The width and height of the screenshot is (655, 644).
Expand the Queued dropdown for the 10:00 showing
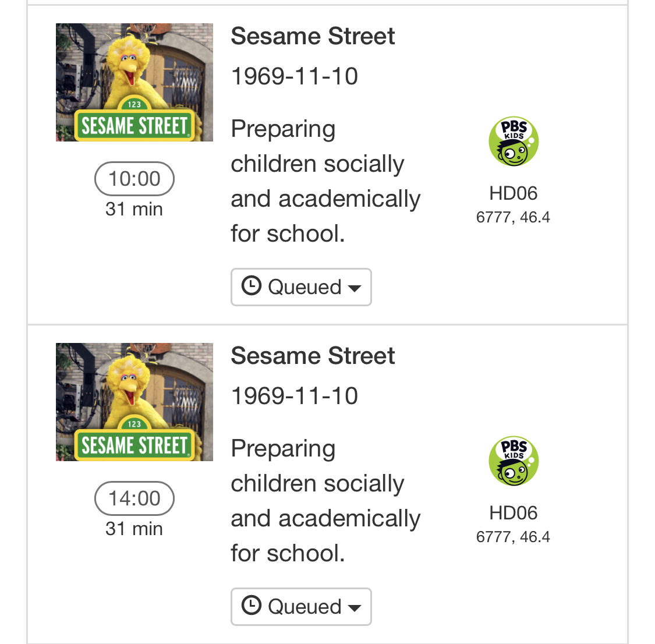pos(301,287)
